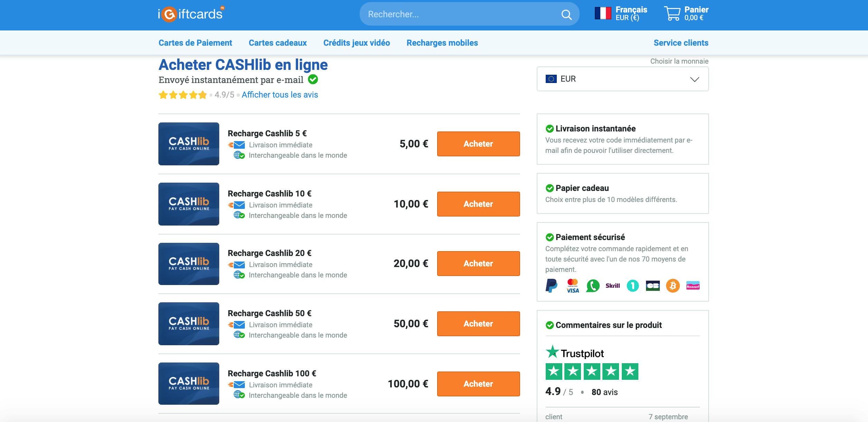
Task: Buy the Recharge Cashlib 10 € card
Action: (x=478, y=204)
